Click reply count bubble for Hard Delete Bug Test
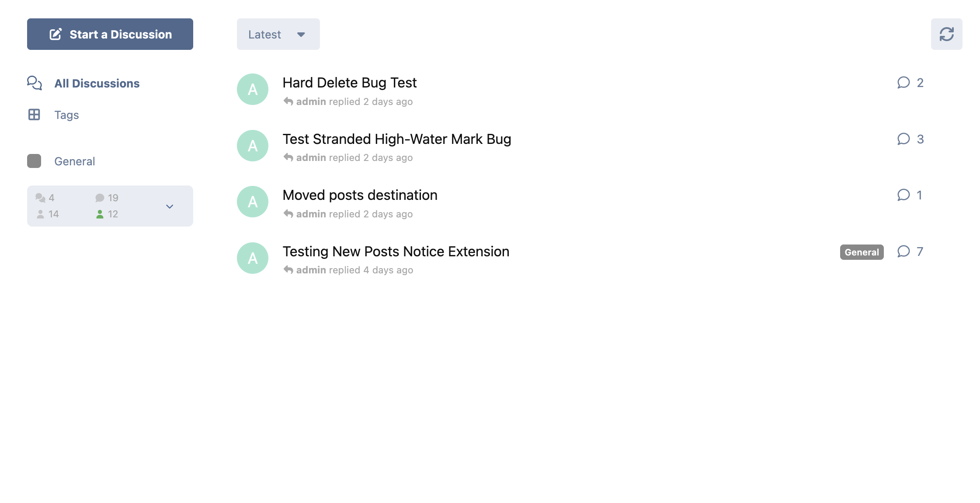The image size is (980, 503). tap(904, 83)
